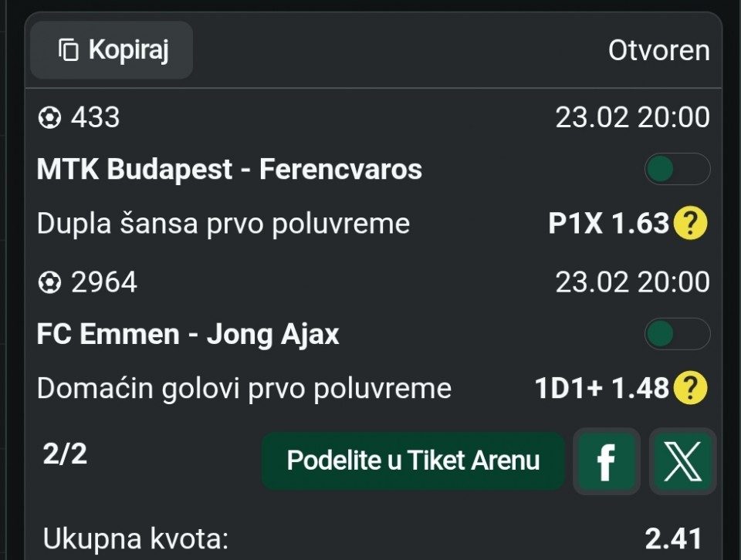Viewport: 741px width, 560px height.
Task: Click the Ukupna kvota 2.41 total
Action: tap(673, 538)
